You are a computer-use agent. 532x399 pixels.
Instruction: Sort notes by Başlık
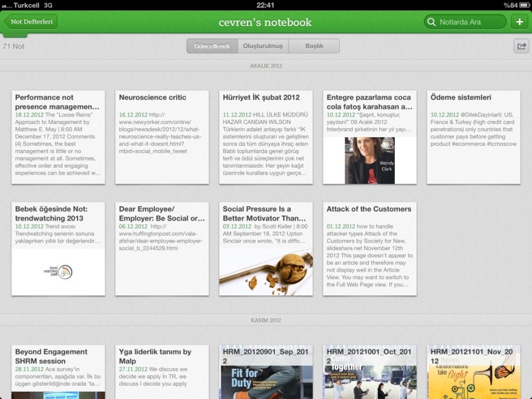[x=314, y=46]
